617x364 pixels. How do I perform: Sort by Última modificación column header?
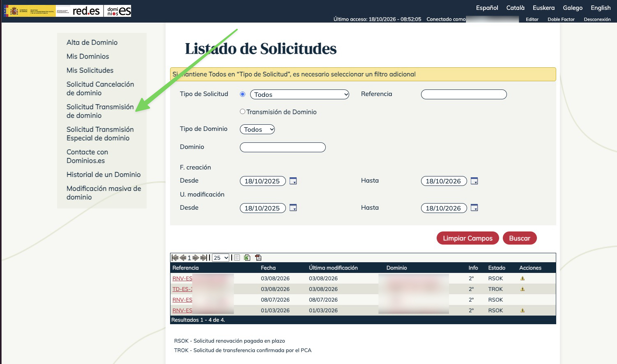click(333, 268)
